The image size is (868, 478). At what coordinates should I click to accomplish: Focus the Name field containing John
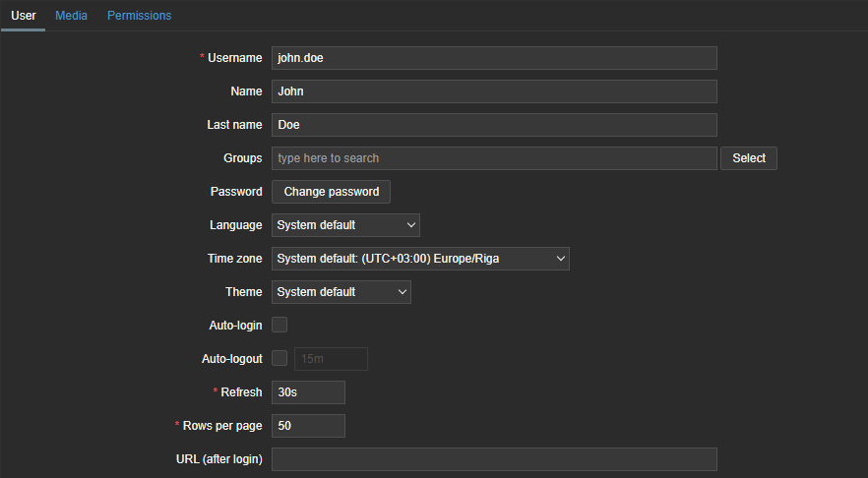494,91
